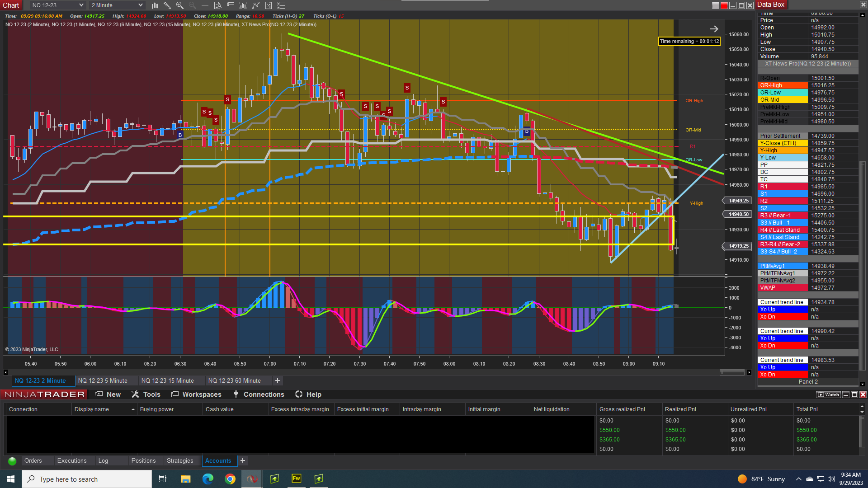Viewport: 868px width, 488px height.
Task: Switch to the Log tab
Action: (103, 461)
